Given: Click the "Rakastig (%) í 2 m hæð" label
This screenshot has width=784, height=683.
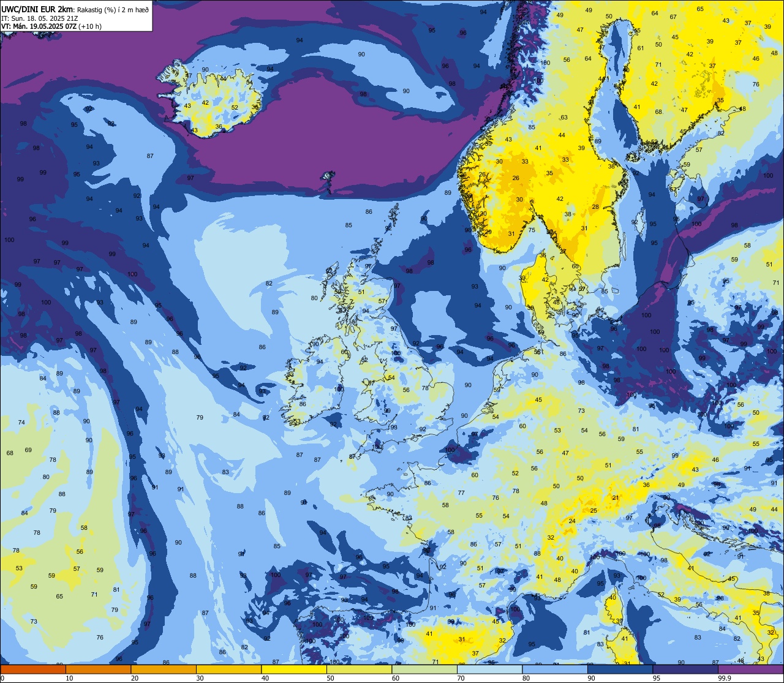Looking at the screenshot, I should [113, 9].
